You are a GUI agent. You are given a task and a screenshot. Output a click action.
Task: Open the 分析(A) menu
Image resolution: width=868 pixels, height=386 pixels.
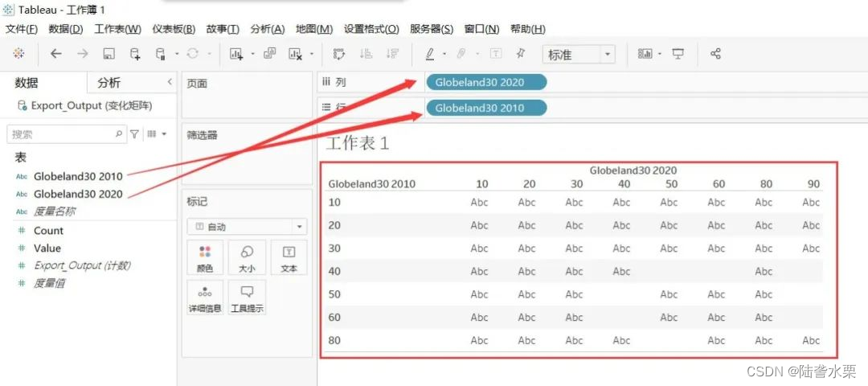coord(268,29)
